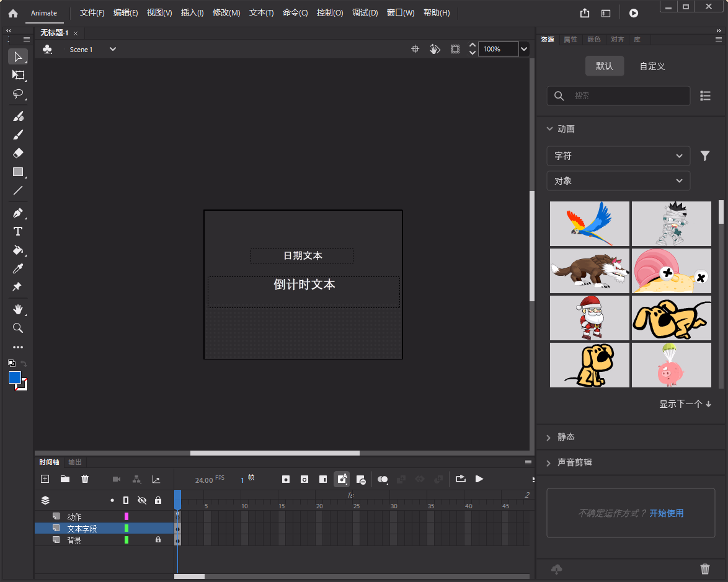Click the 开始使用 link
Viewport: 728px width, 582px height.
pyautogui.click(x=666, y=513)
